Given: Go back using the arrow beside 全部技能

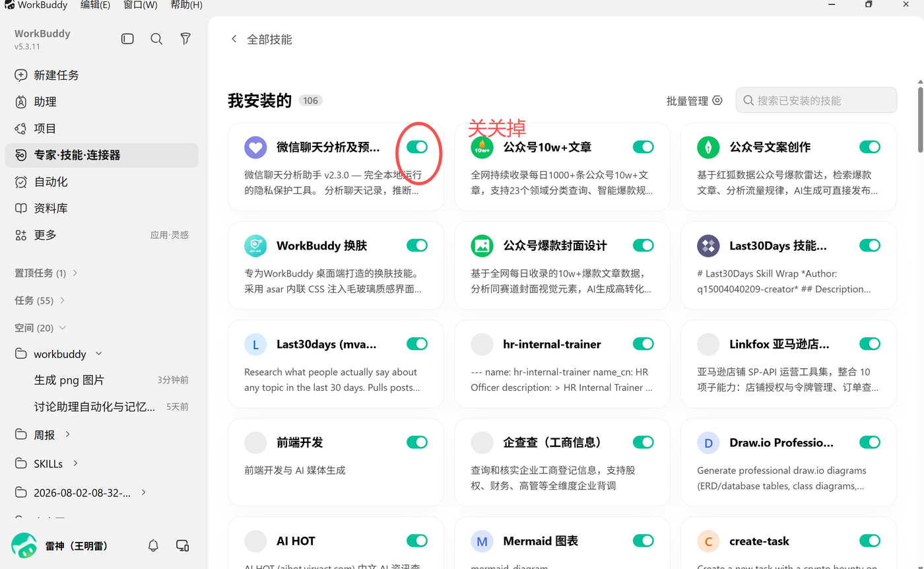Looking at the screenshot, I should [234, 39].
